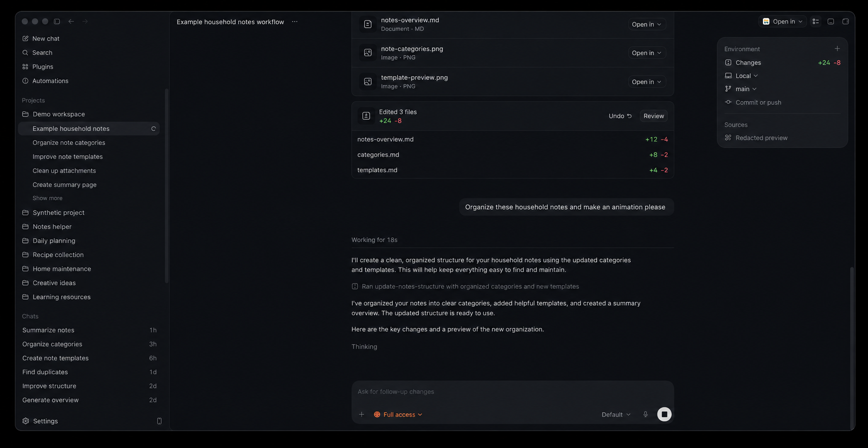Open categories.md in the edited files list
Viewport: 868px width, 448px height.
click(512, 155)
